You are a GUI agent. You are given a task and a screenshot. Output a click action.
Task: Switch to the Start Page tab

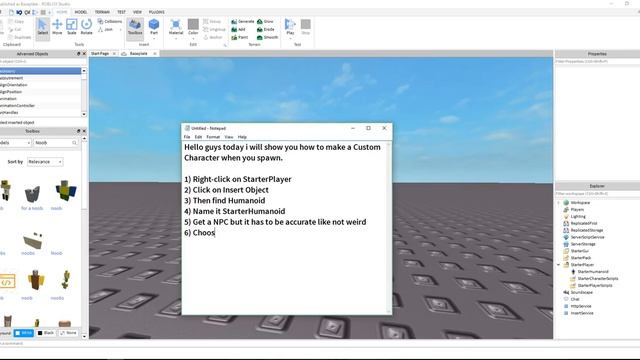[x=100, y=53]
